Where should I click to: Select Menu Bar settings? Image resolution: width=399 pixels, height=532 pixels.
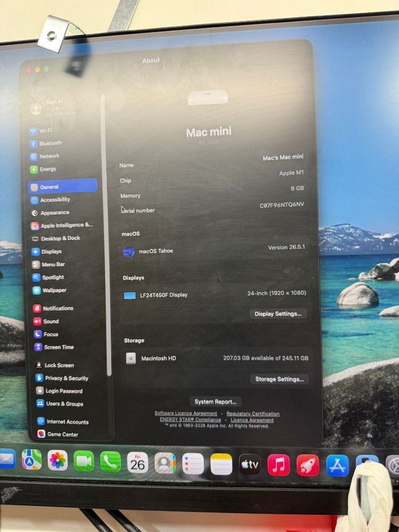tap(48, 265)
